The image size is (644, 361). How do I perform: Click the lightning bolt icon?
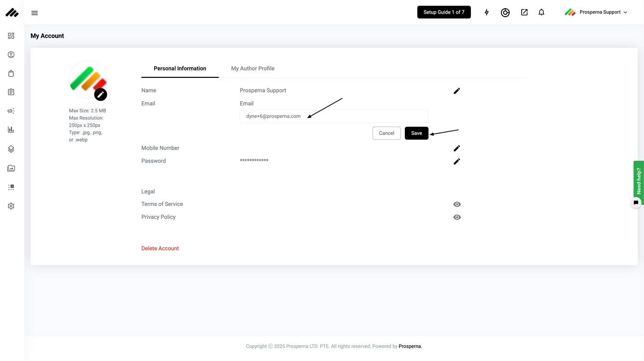tap(487, 12)
